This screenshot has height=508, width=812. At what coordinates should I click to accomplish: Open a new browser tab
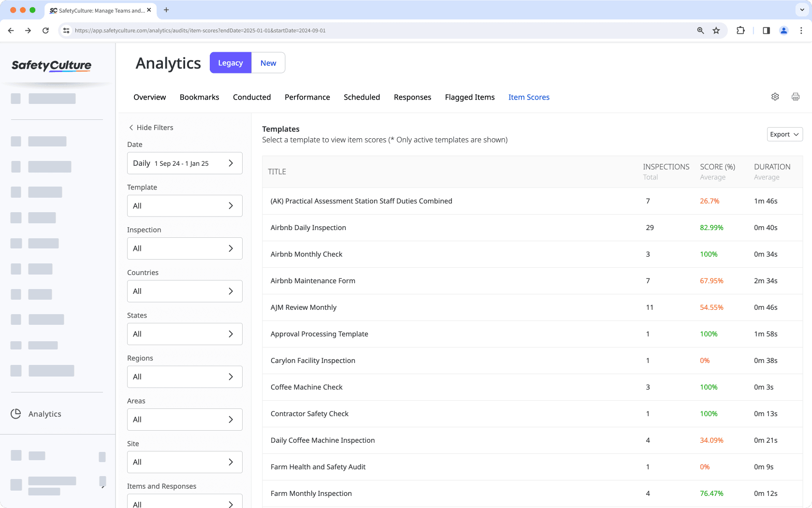(166, 10)
